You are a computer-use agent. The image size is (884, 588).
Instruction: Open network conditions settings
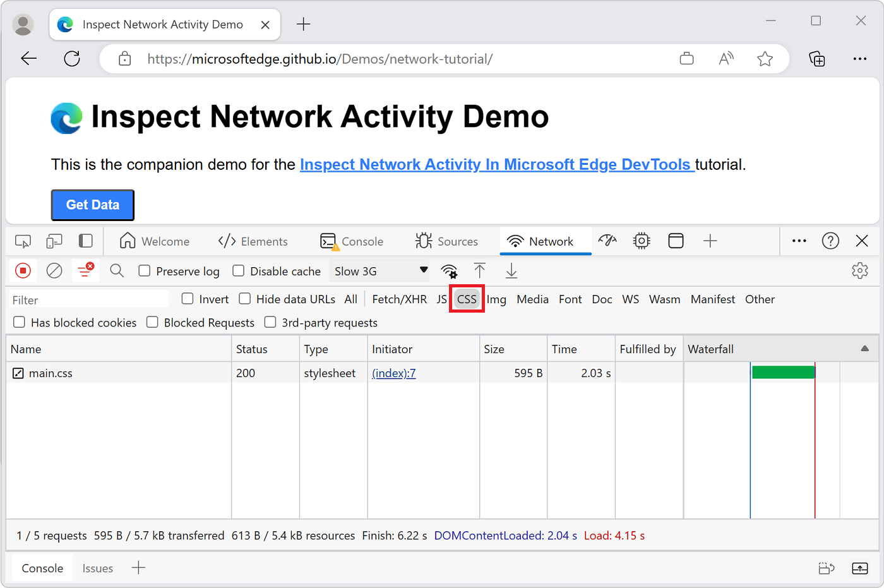(449, 270)
